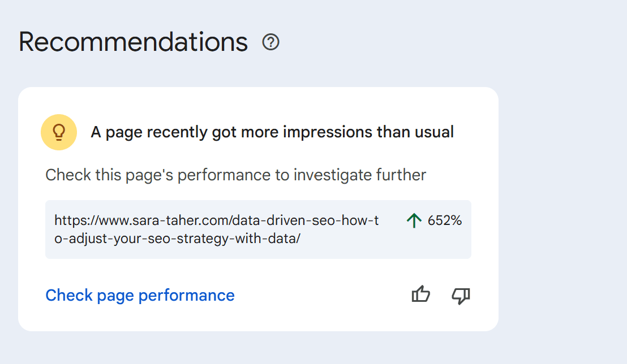This screenshot has width=627, height=364.
Task: Click the impressions recommendation title text
Action: [272, 132]
